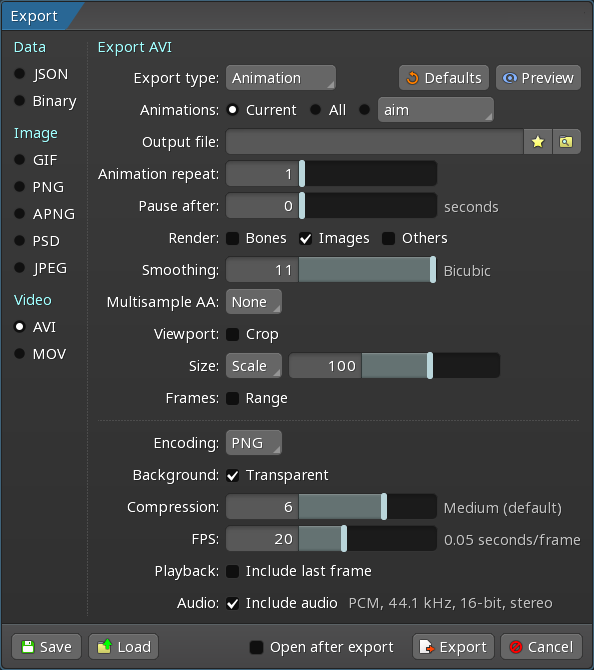Click the star favorites icon for output file

538,141
